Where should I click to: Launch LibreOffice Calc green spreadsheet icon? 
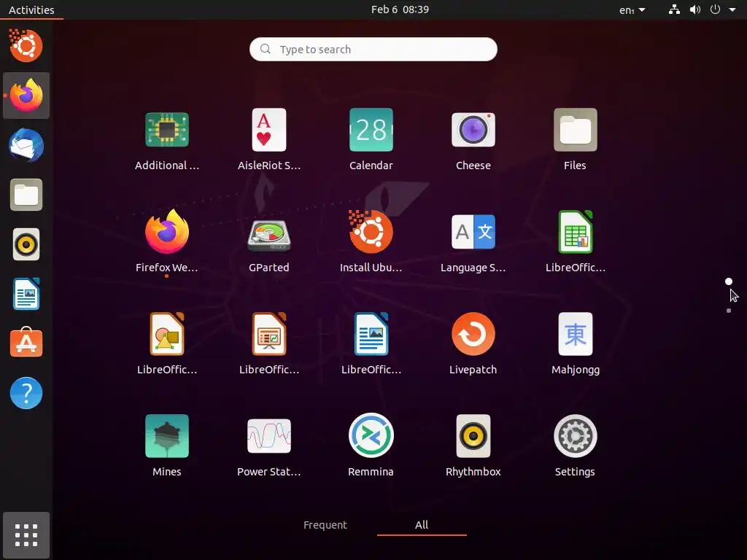575,232
